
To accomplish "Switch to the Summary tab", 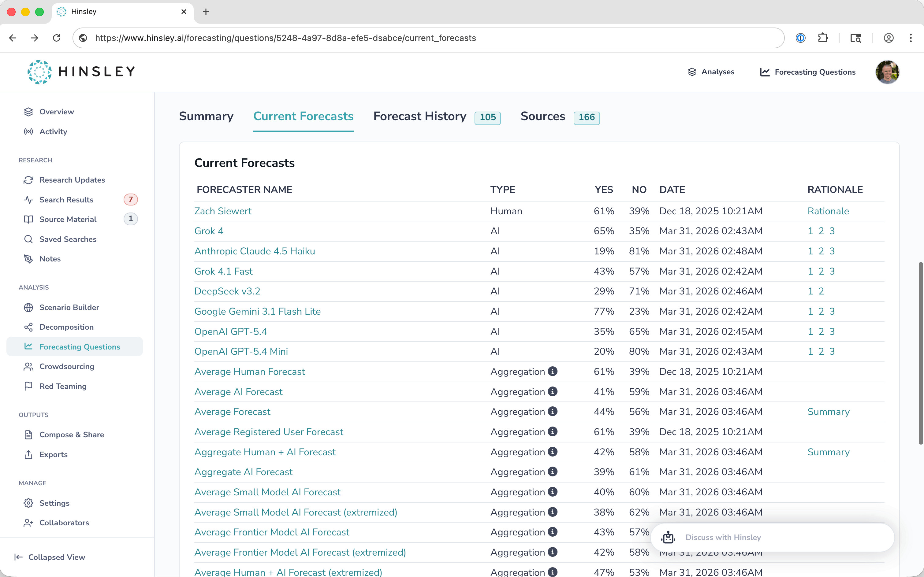I will click(206, 117).
